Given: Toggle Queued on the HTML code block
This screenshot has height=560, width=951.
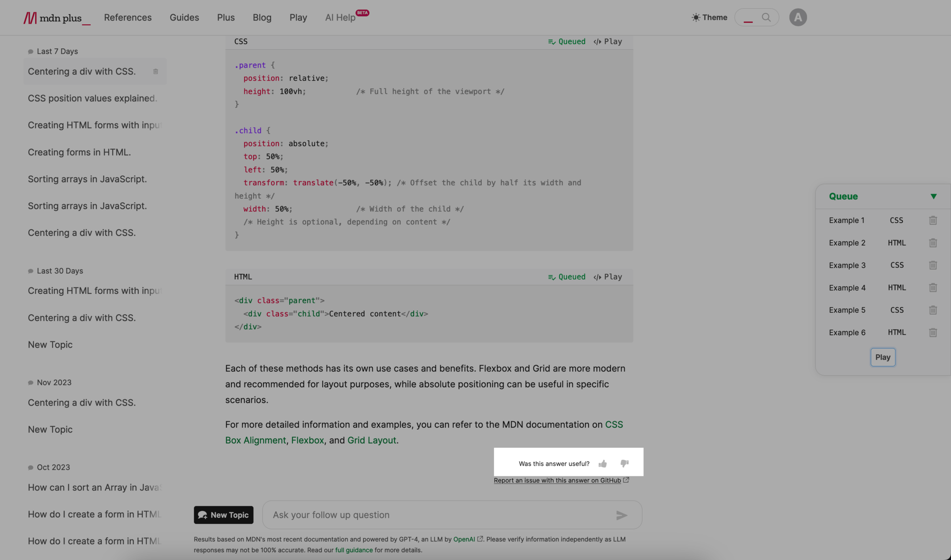Looking at the screenshot, I should coord(566,277).
